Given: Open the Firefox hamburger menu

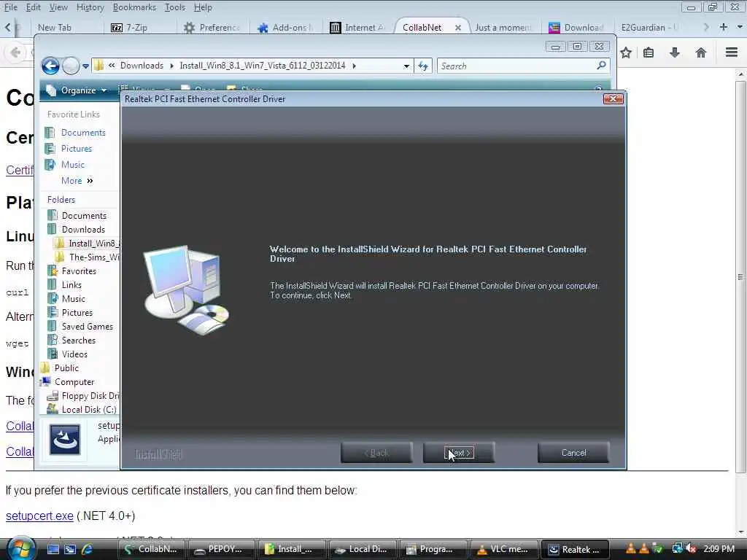Looking at the screenshot, I should pyautogui.click(x=731, y=52).
